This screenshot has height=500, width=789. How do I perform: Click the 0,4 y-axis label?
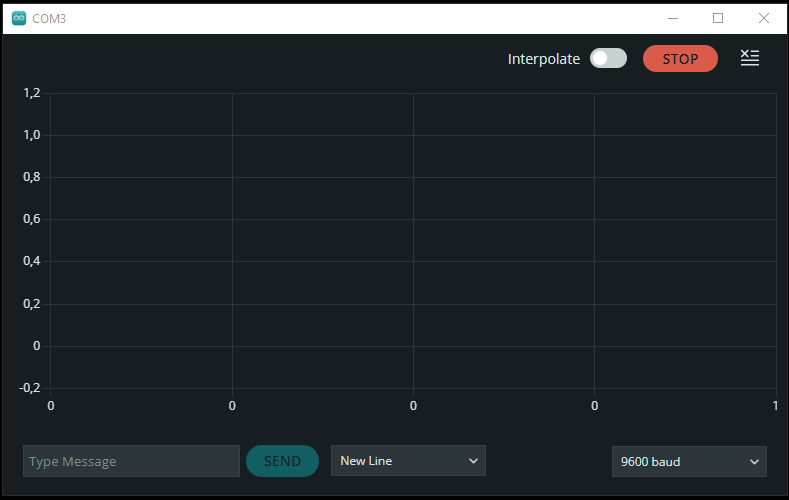pyautogui.click(x=31, y=261)
